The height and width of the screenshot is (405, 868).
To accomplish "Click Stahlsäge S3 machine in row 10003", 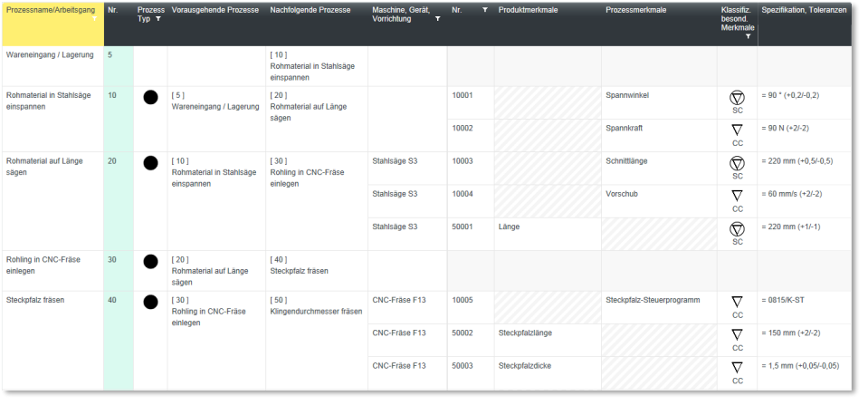I will coord(395,161).
